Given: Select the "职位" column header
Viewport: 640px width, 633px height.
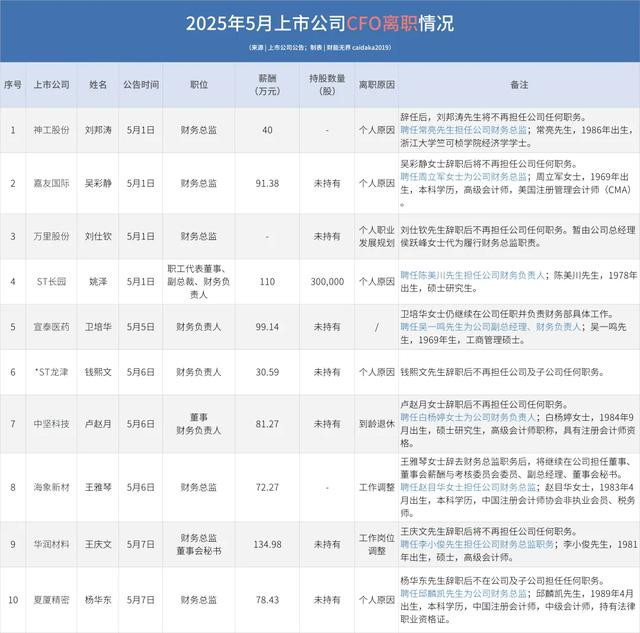Looking at the screenshot, I should point(199,85).
